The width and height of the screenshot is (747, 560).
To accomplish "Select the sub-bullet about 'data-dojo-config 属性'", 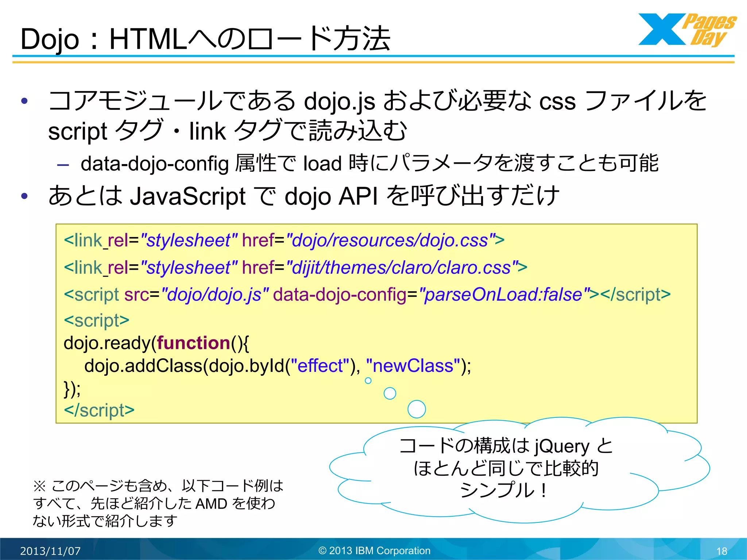I will click(369, 163).
